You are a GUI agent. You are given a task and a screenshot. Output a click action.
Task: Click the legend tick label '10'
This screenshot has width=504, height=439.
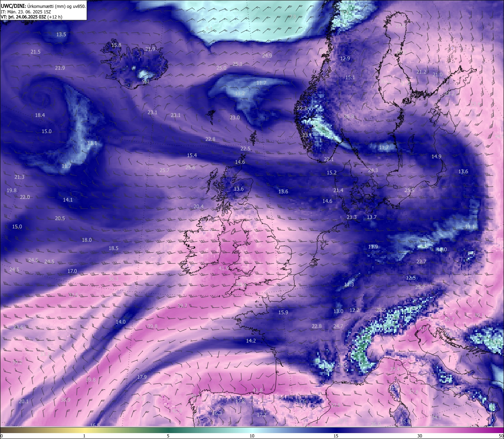point(252,436)
